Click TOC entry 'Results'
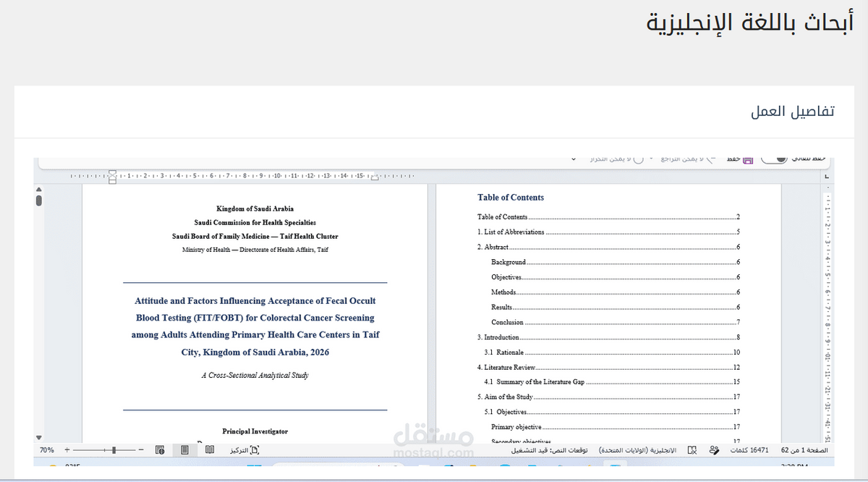 coord(501,307)
